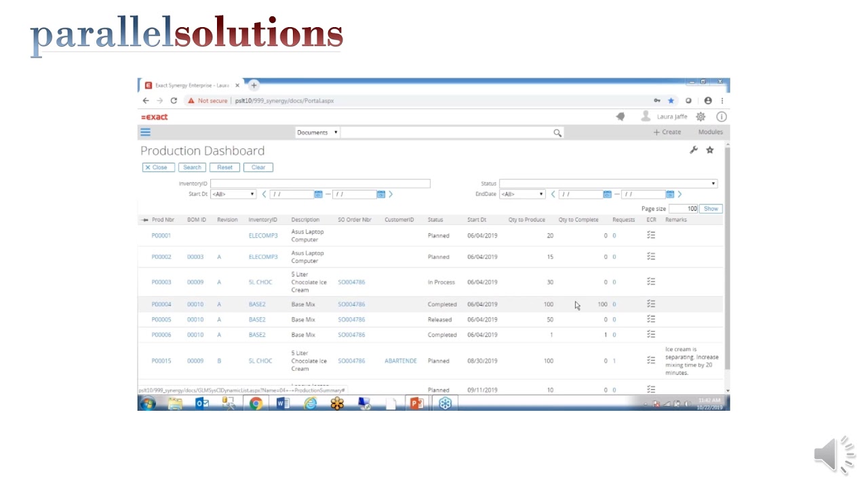This screenshot has width=868, height=488.
Task: Open customer ABARTENDE link
Action: pos(401,361)
